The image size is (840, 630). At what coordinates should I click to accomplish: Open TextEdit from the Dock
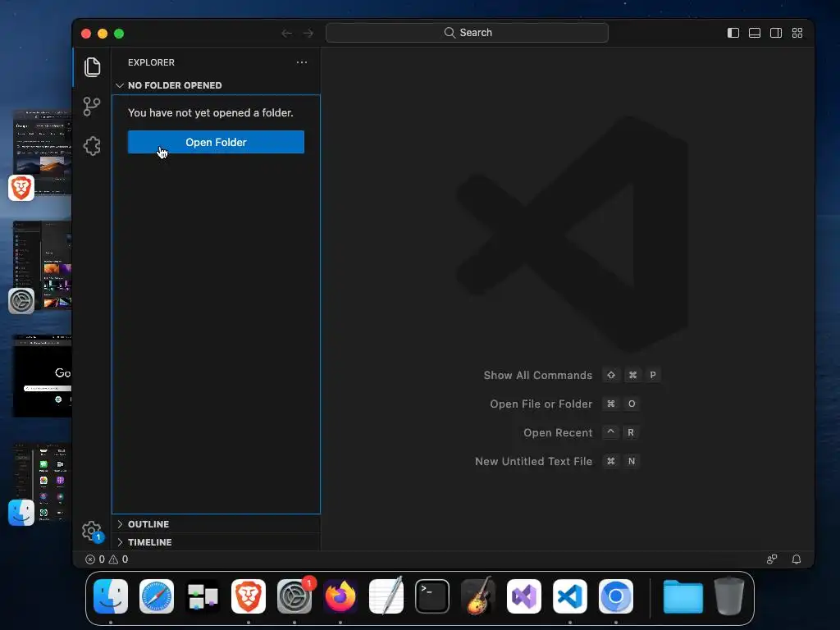tap(386, 596)
